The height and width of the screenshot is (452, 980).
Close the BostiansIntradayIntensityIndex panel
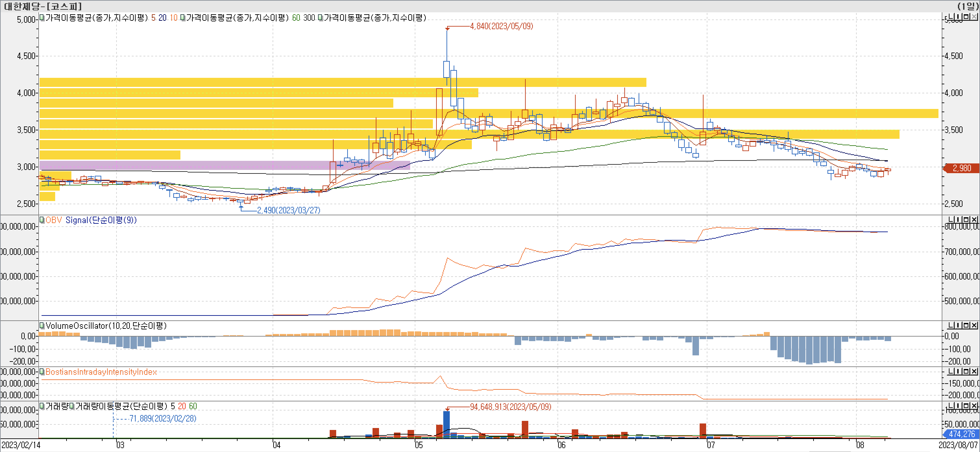point(974,371)
